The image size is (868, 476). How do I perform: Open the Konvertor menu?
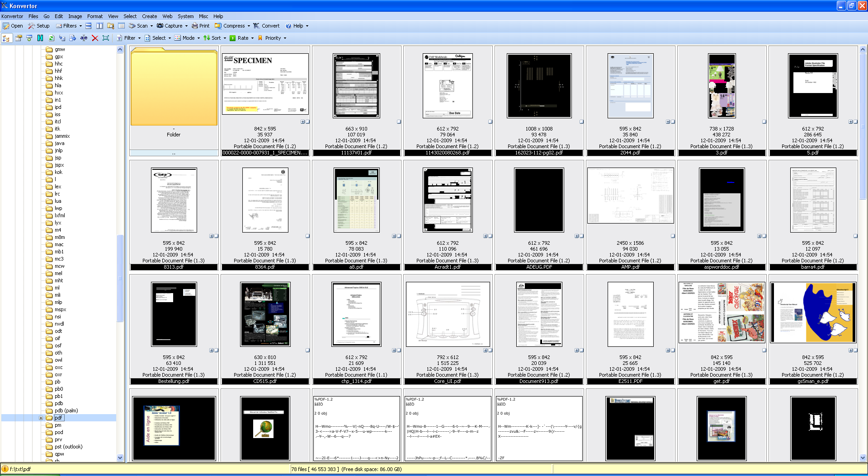click(x=12, y=16)
